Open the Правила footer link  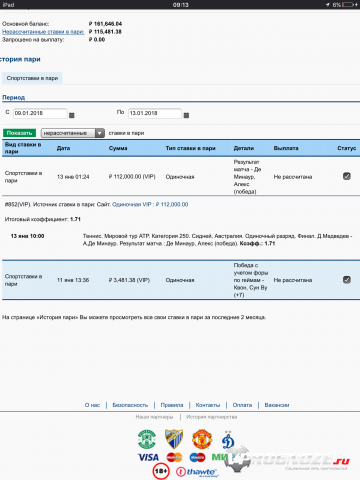point(172,405)
